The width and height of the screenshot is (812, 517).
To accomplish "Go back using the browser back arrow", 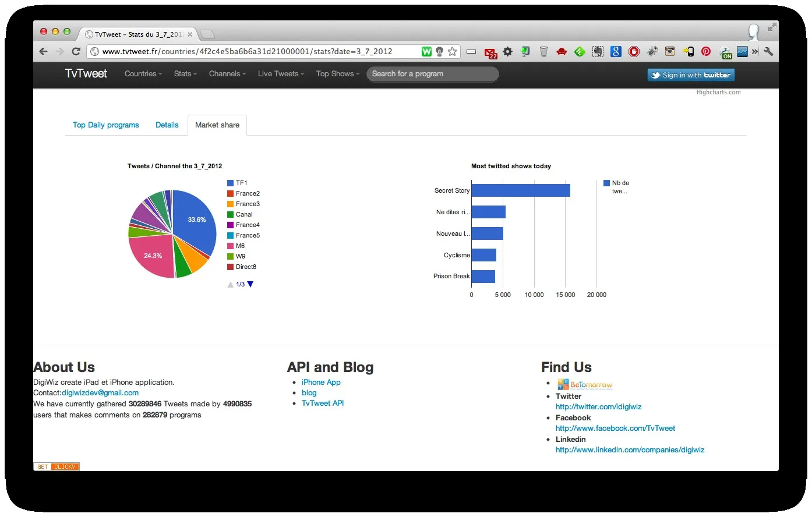I will click(x=44, y=51).
